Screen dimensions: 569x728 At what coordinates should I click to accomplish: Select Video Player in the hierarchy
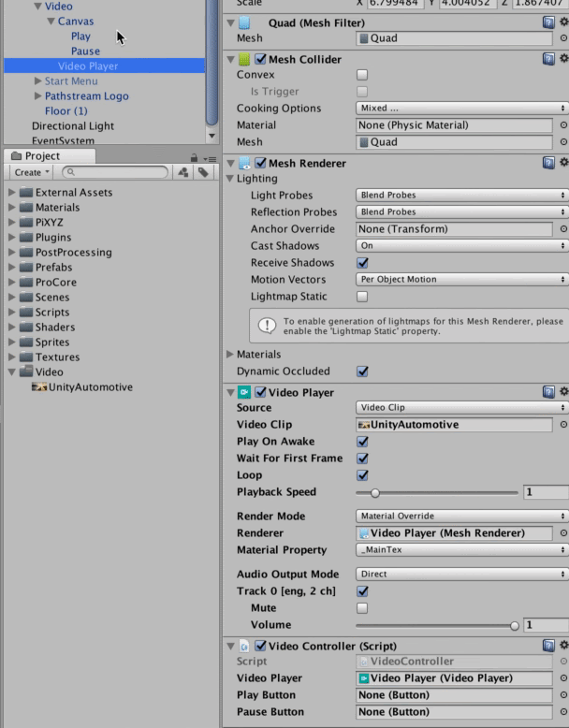[x=88, y=66]
